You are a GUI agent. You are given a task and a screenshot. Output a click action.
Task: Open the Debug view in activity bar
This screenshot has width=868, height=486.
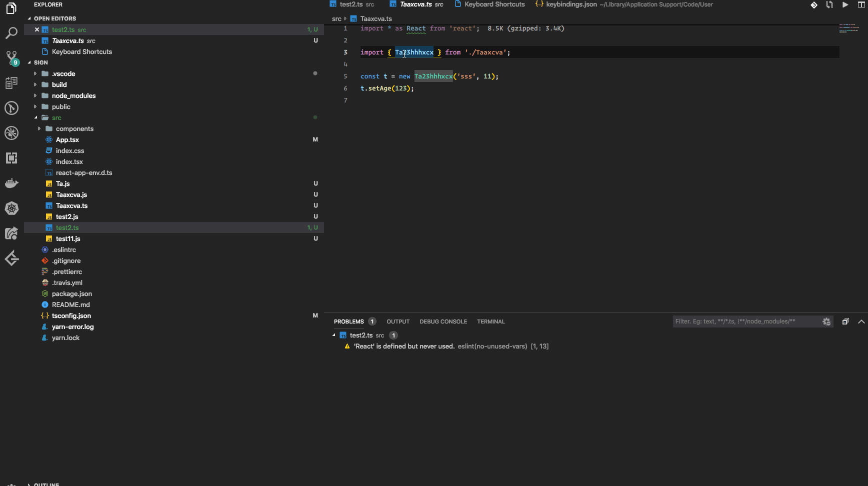11,133
